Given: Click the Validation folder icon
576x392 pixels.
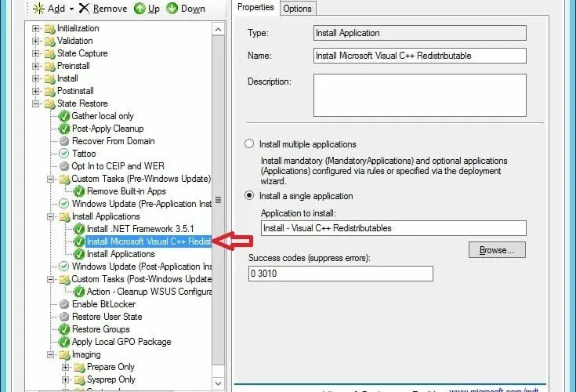Looking at the screenshot, I should click(49, 42).
